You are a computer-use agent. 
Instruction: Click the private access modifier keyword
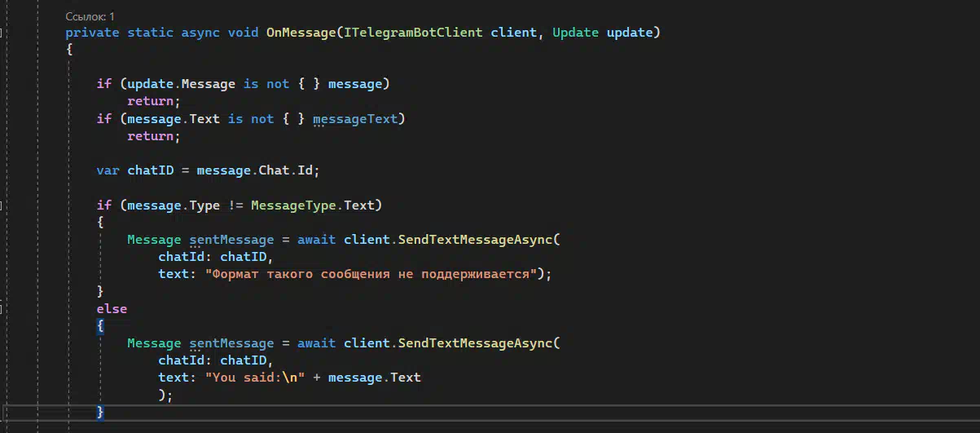coord(92,33)
